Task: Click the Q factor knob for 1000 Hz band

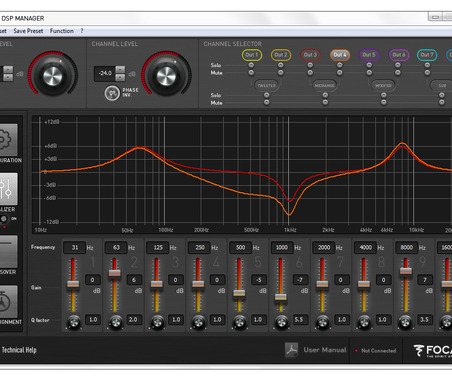Action: 281,322
